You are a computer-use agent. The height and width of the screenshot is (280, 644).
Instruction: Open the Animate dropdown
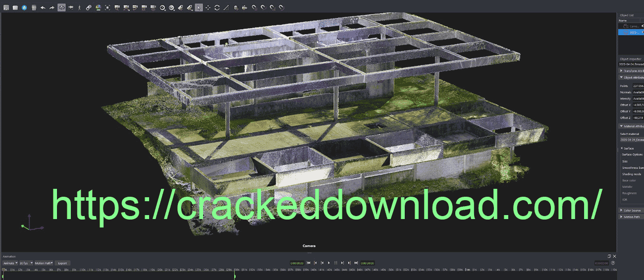(10, 263)
